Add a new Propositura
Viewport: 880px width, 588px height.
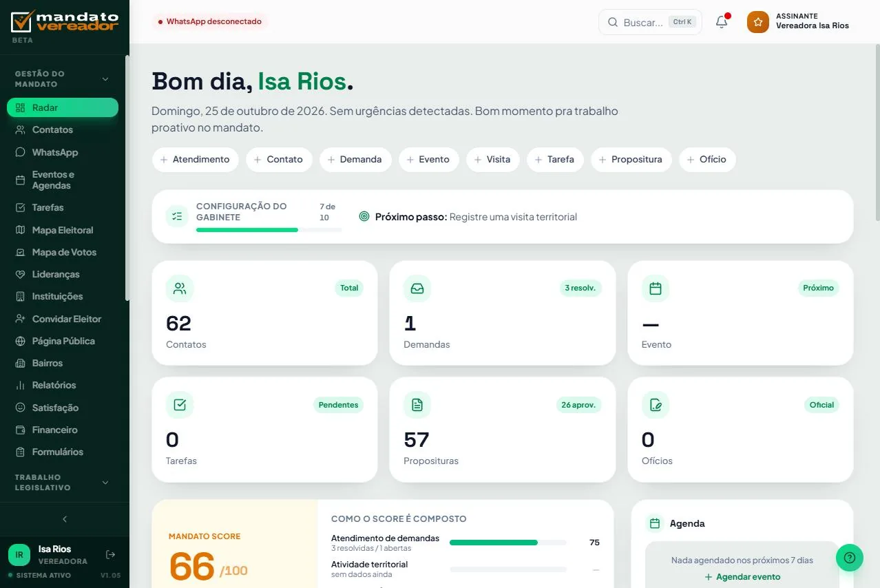coord(631,159)
